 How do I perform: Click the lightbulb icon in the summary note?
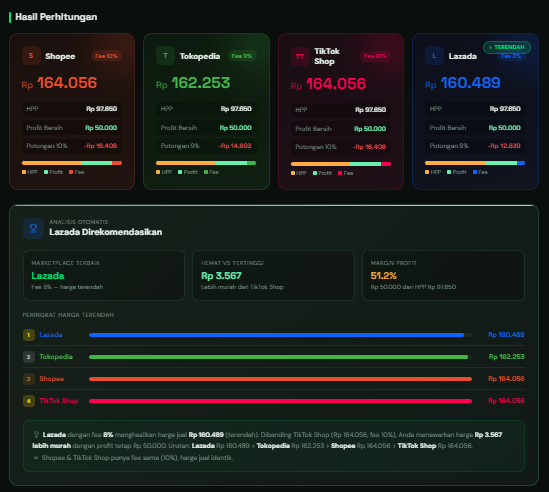(x=36, y=435)
